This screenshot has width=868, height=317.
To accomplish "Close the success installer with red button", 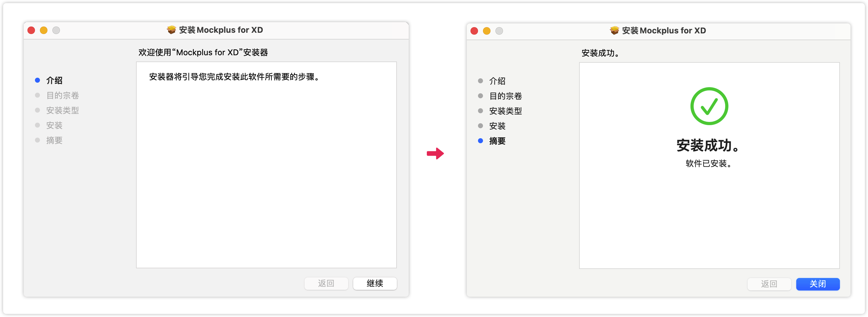I will pos(474,31).
